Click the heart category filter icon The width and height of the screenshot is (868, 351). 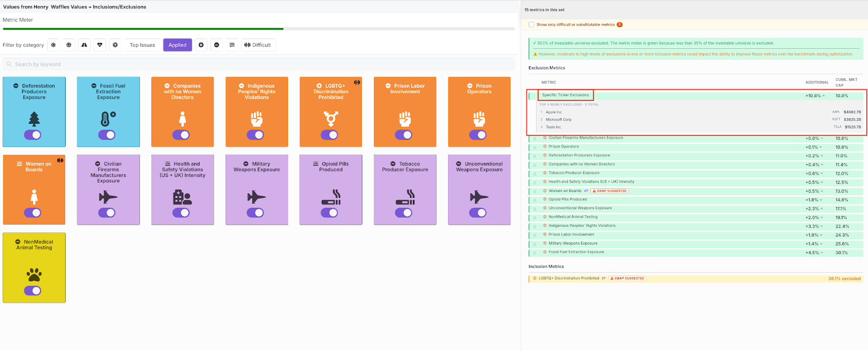[x=100, y=45]
